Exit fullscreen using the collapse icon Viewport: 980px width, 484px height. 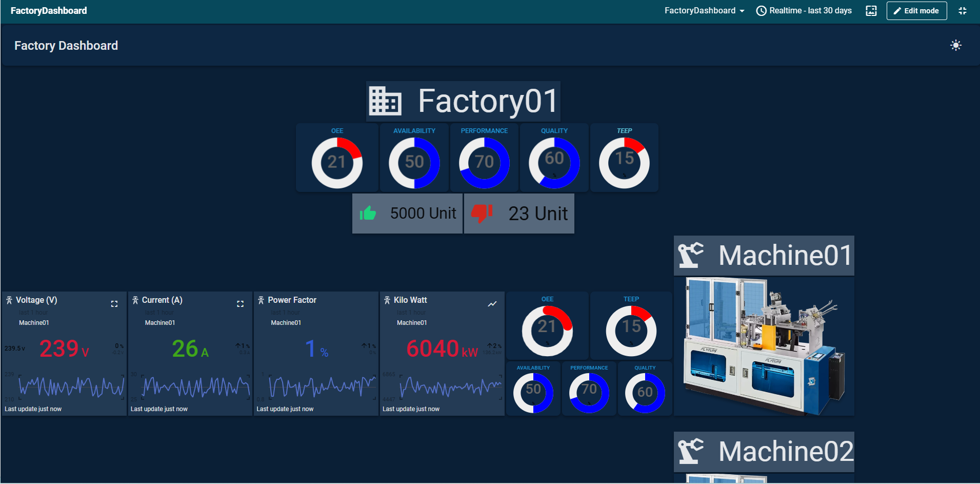coord(962,11)
